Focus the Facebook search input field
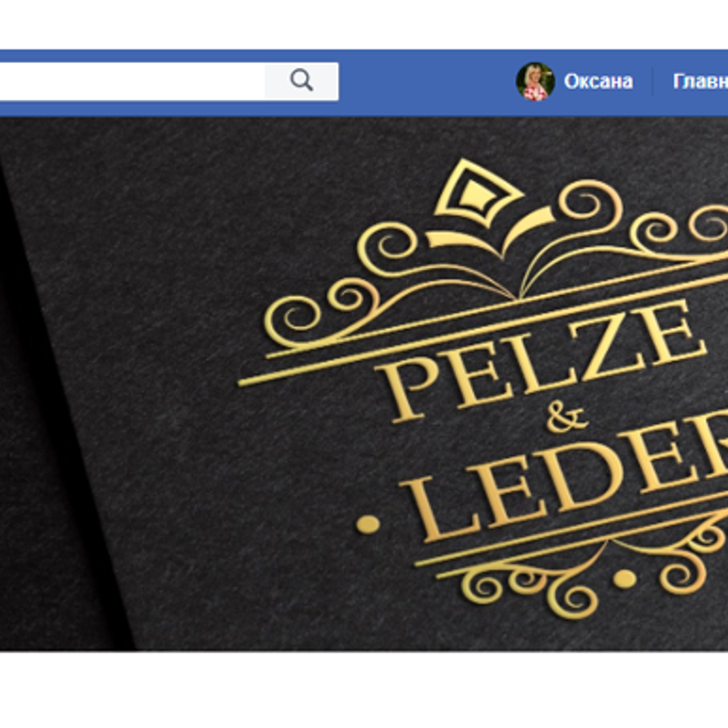Screen dimensions: 728x728 coord(132,81)
